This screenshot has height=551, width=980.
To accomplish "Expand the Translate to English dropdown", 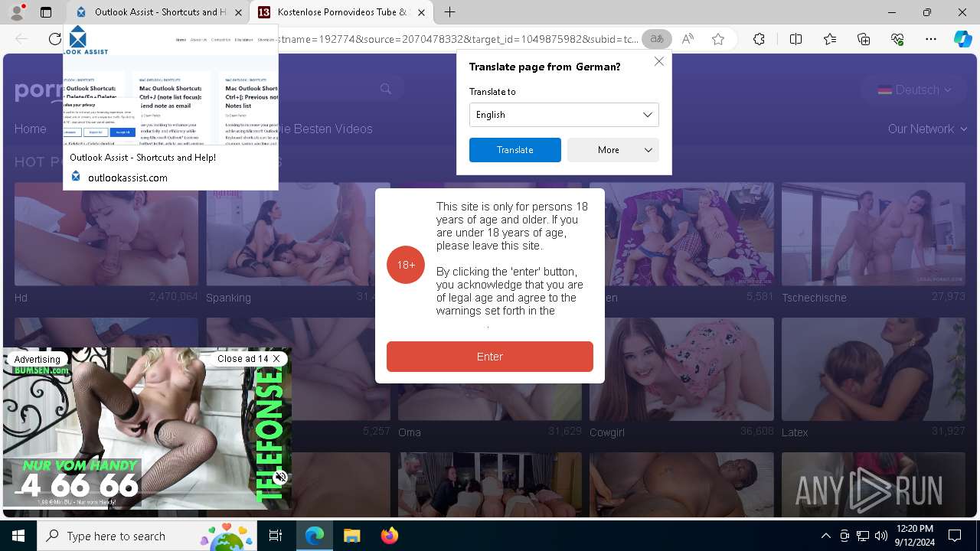I will (x=564, y=115).
